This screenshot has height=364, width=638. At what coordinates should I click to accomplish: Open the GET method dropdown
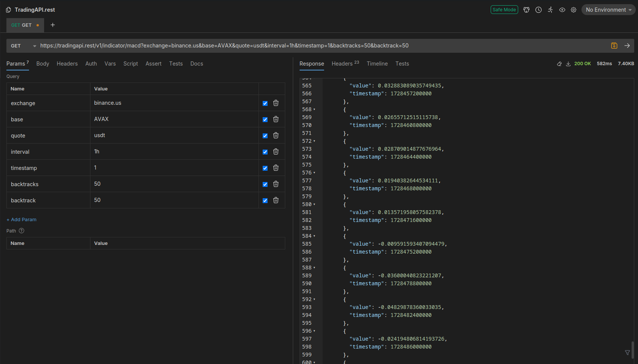23,46
